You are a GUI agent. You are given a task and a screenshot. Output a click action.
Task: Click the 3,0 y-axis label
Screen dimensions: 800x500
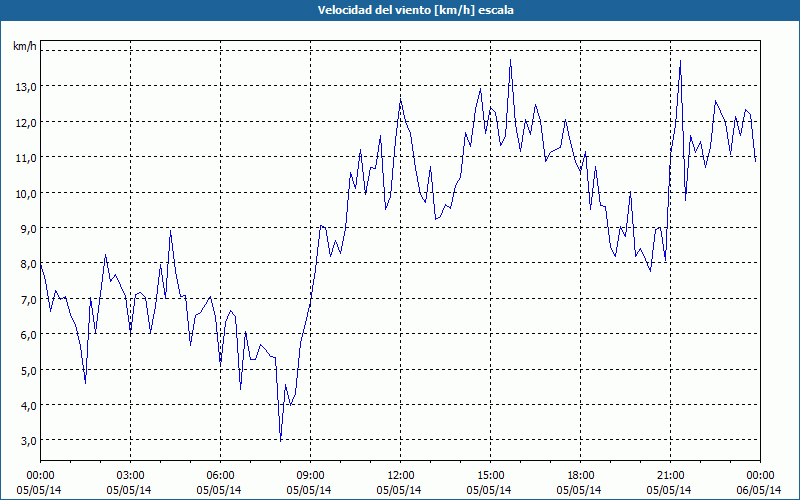click(x=28, y=441)
